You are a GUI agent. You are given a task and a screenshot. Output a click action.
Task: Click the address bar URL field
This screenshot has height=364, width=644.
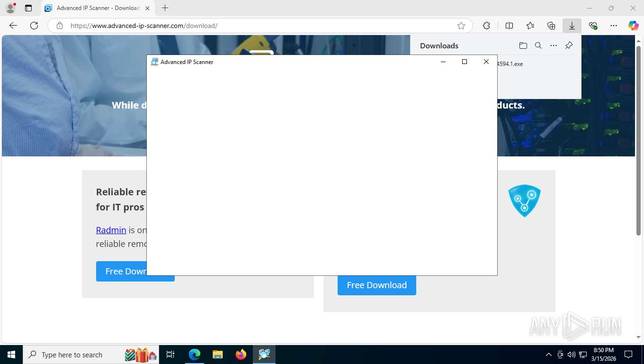(259, 26)
